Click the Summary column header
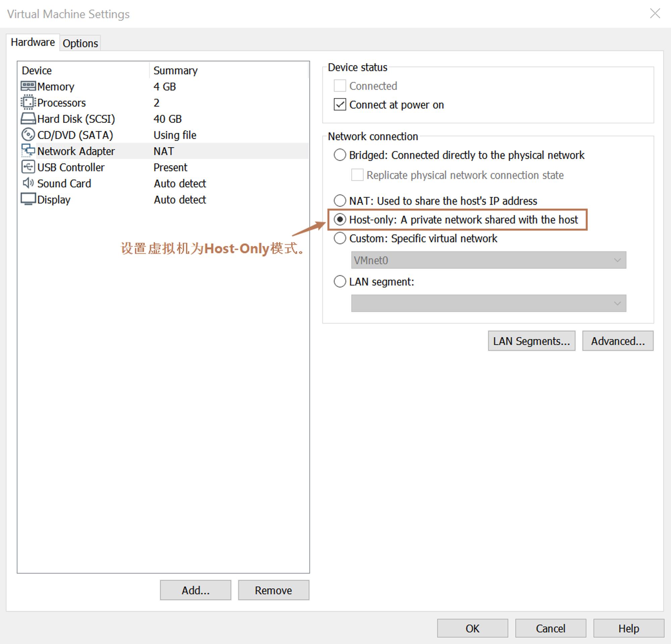This screenshot has width=671, height=644. [175, 70]
